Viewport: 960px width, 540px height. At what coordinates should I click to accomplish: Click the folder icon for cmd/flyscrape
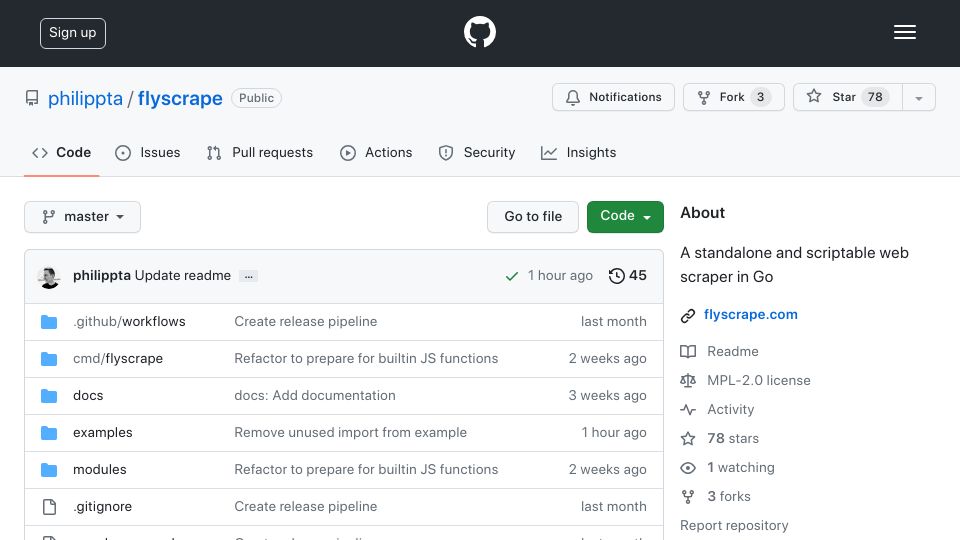49,359
